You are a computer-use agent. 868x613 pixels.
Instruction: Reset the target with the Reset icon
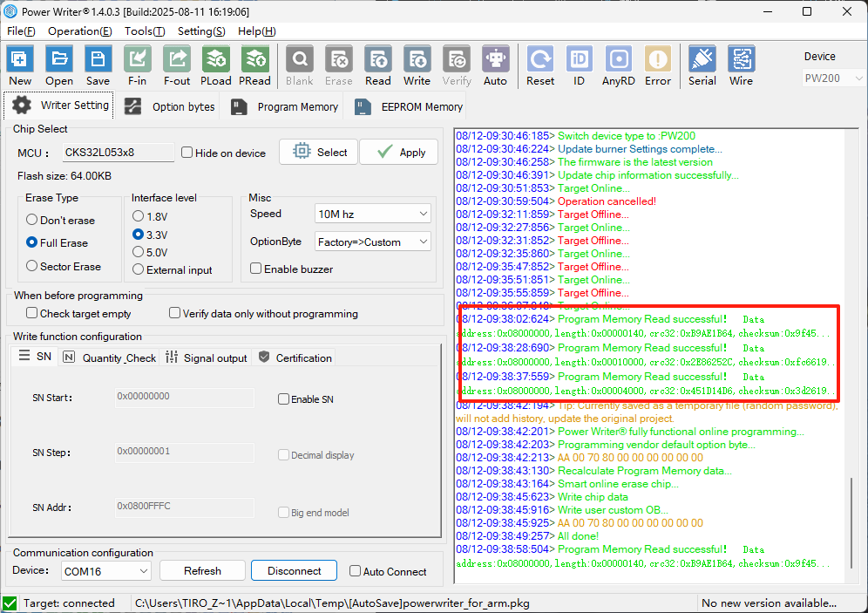coord(540,65)
